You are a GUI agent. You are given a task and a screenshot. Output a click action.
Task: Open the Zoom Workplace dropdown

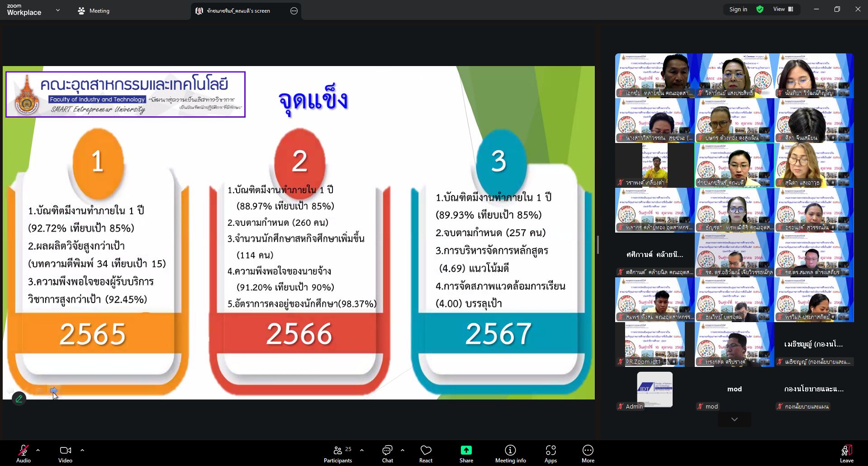57,10
